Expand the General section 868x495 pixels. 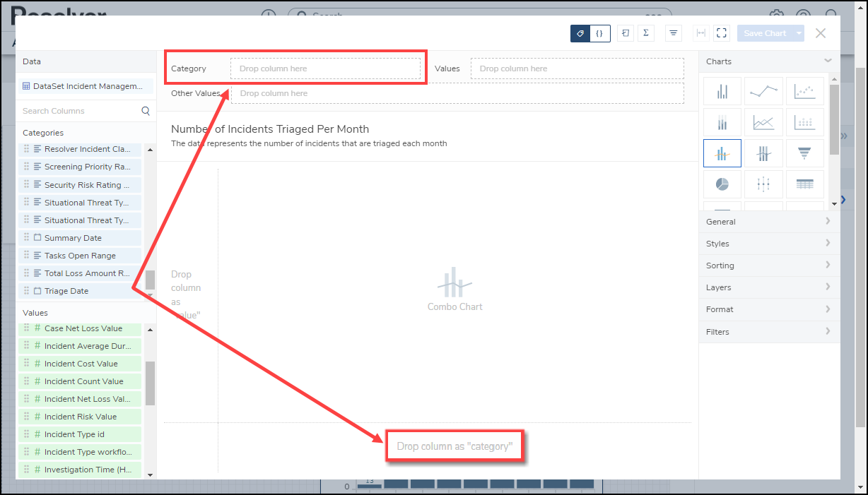point(769,222)
